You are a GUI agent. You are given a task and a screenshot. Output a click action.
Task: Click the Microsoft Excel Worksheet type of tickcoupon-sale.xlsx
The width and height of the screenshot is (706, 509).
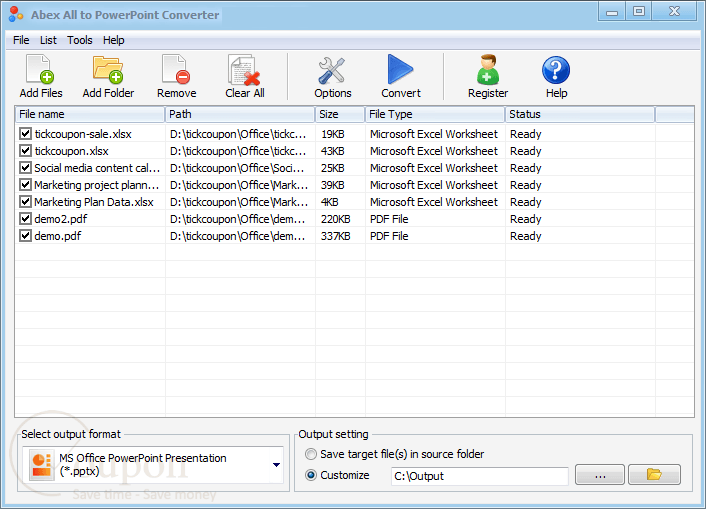click(434, 134)
